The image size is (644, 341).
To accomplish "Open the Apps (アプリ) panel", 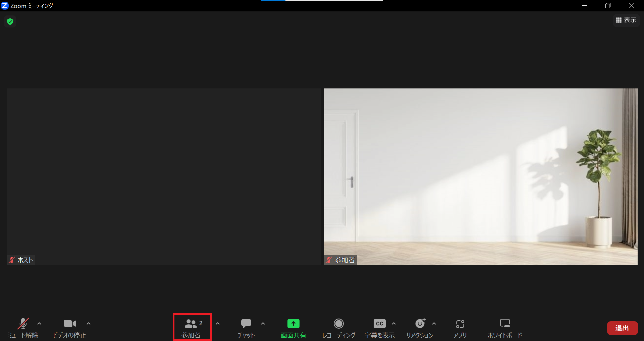I will [x=460, y=328].
